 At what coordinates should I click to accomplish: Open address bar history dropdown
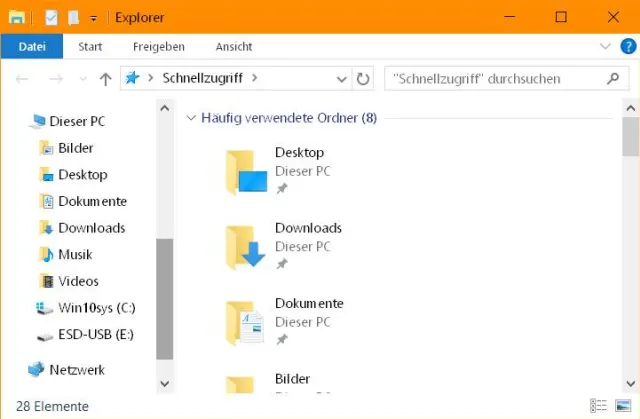click(342, 78)
